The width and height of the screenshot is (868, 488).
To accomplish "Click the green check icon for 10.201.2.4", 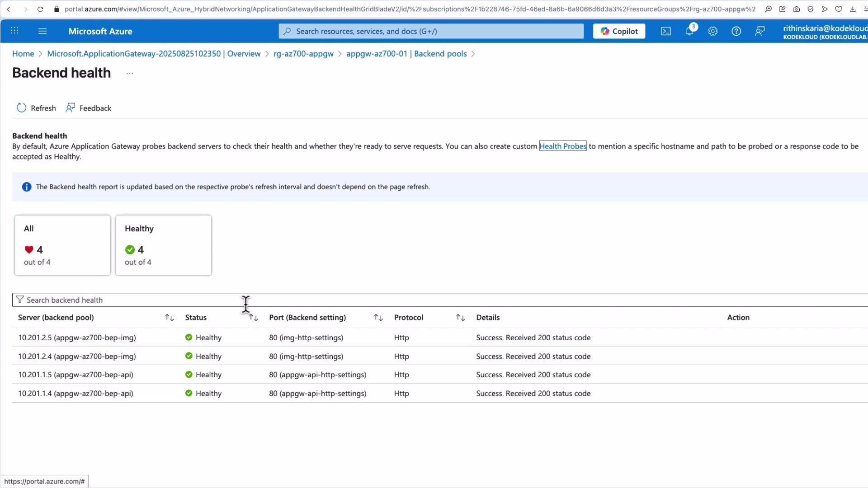I will [x=189, y=356].
